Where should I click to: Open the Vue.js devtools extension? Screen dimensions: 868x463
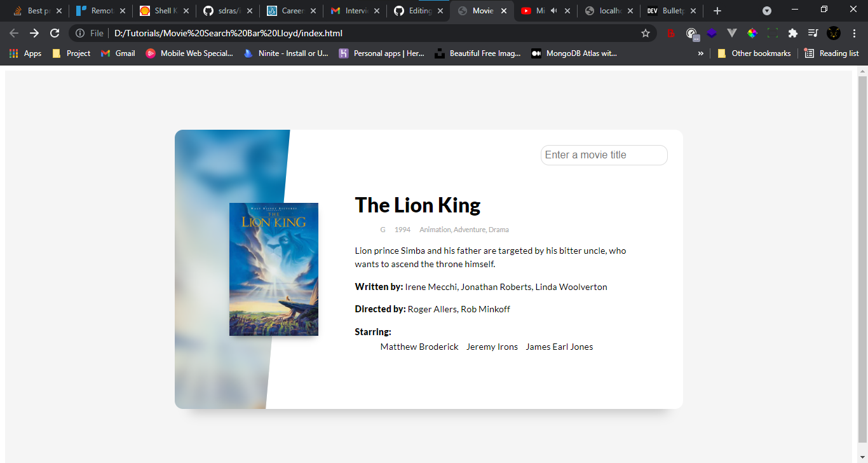732,34
